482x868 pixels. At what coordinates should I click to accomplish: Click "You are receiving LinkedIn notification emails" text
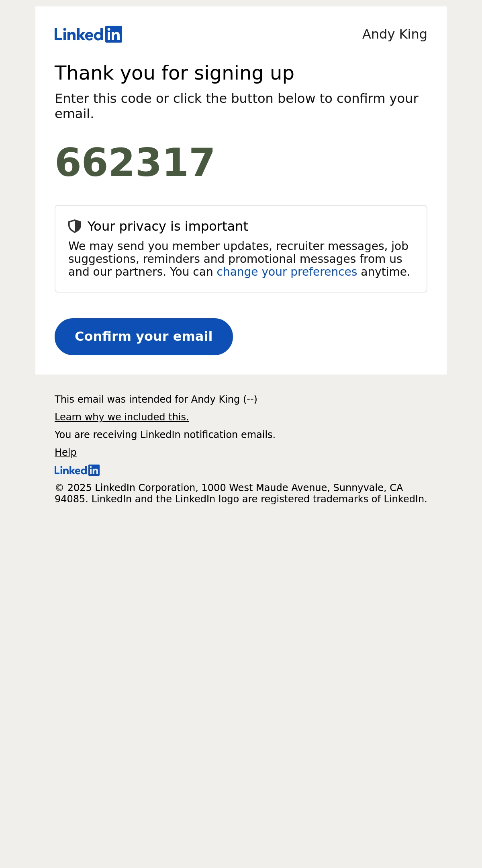(165, 434)
